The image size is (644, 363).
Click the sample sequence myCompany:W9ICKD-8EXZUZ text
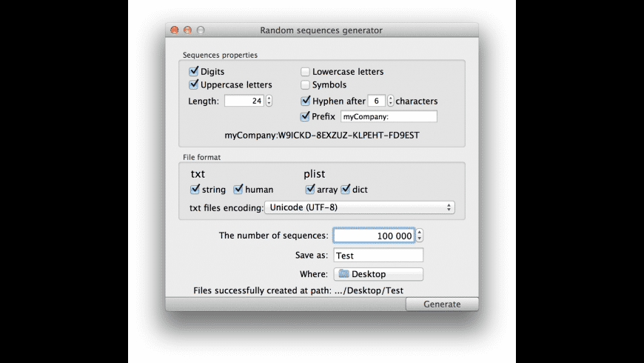(x=322, y=136)
